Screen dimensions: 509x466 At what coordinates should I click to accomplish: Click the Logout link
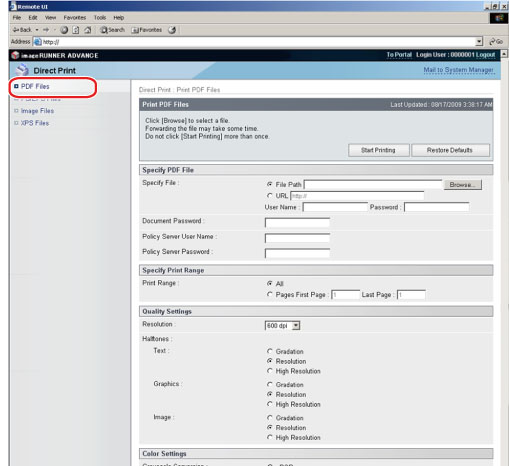(485, 55)
